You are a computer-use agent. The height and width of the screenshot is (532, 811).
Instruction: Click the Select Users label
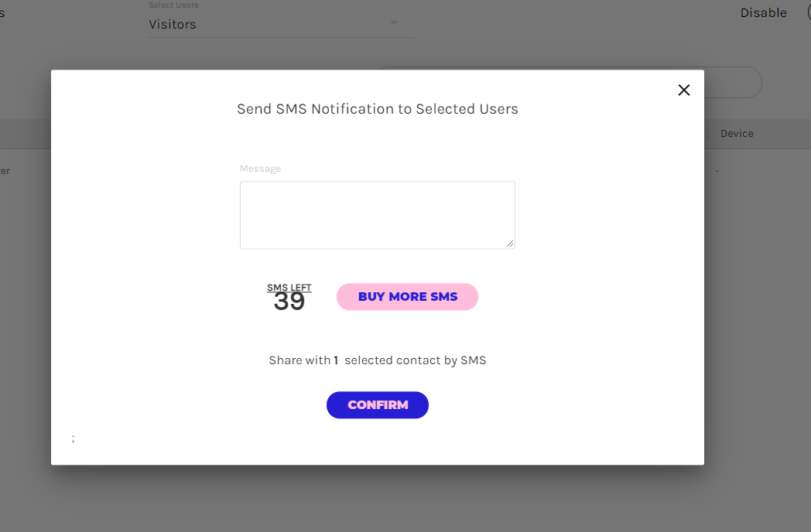tap(173, 5)
